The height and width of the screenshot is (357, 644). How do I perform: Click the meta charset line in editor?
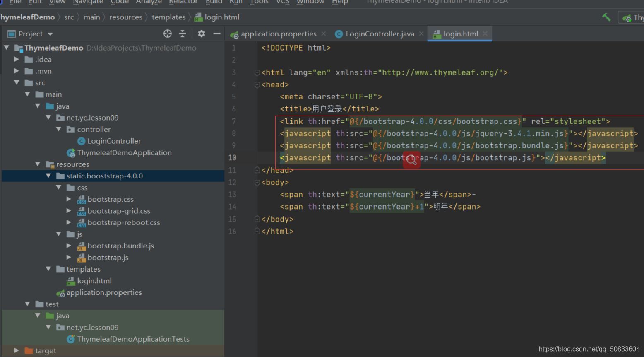[331, 96]
